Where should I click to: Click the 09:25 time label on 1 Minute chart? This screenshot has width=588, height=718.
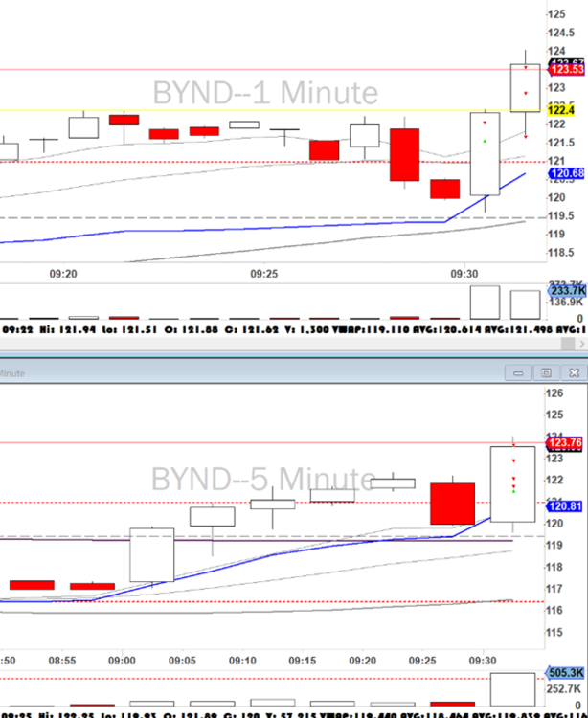[x=264, y=274]
